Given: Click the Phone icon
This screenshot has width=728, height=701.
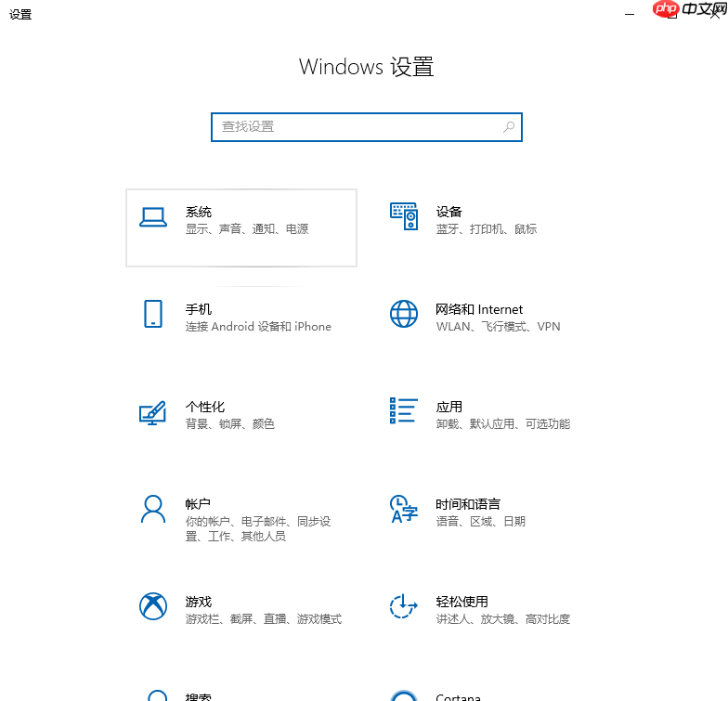Looking at the screenshot, I should point(152,314).
